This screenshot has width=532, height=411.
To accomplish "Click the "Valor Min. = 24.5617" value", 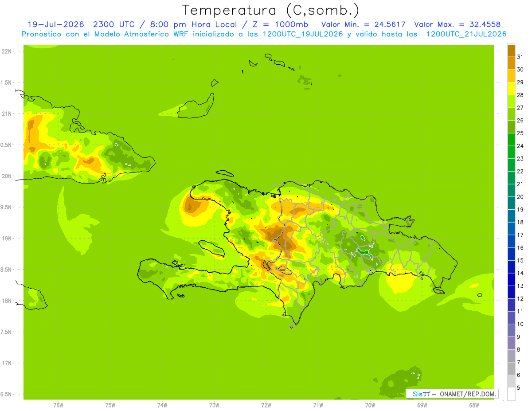I will 363,24.
